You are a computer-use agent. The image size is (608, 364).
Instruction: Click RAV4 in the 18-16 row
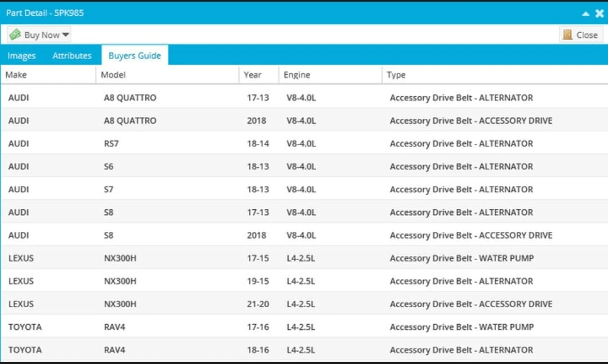coord(114,350)
